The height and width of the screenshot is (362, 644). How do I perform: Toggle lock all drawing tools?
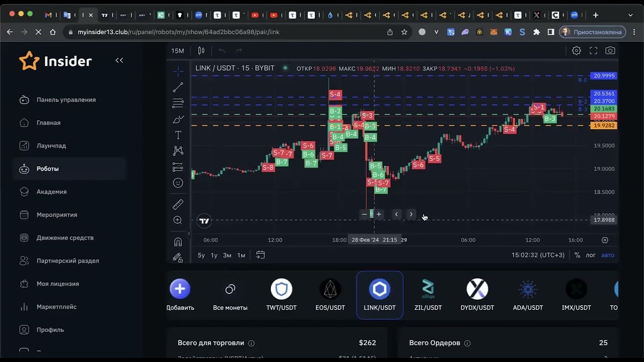pyautogui.click(x=178, y=257)
